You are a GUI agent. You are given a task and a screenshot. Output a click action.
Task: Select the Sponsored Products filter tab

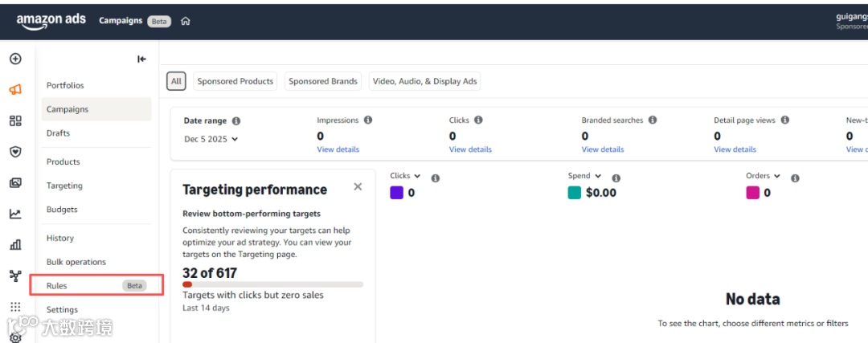tap(235, 81)
